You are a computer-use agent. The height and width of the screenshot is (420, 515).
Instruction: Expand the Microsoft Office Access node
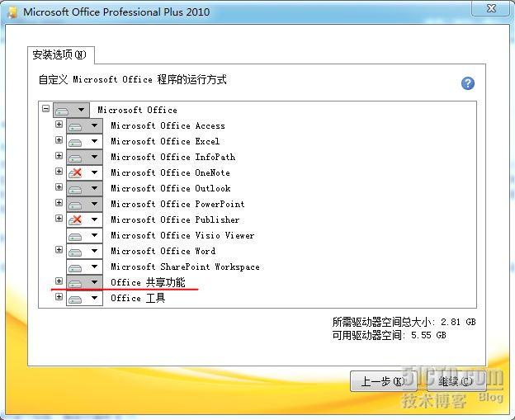(x=59, y=124)
